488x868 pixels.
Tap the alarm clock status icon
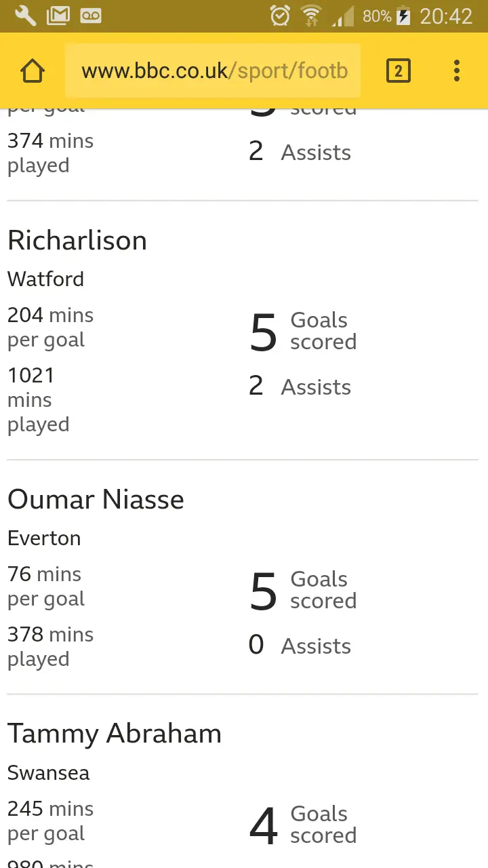pyautogui.click(x=280, y=16)
